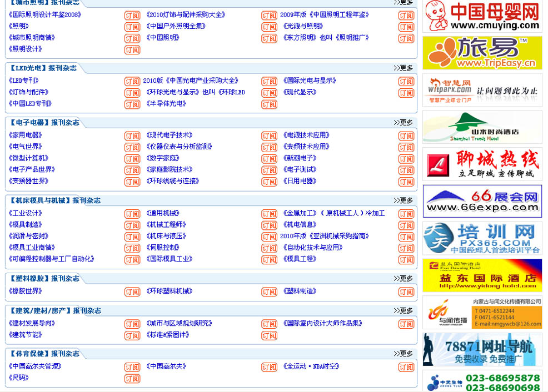Click the 订阅 icon next to 《国际照明设计年鉴2008》
The width and height of the screenshot is (548, 392).
pyautogui.click(x=132, y=16)
